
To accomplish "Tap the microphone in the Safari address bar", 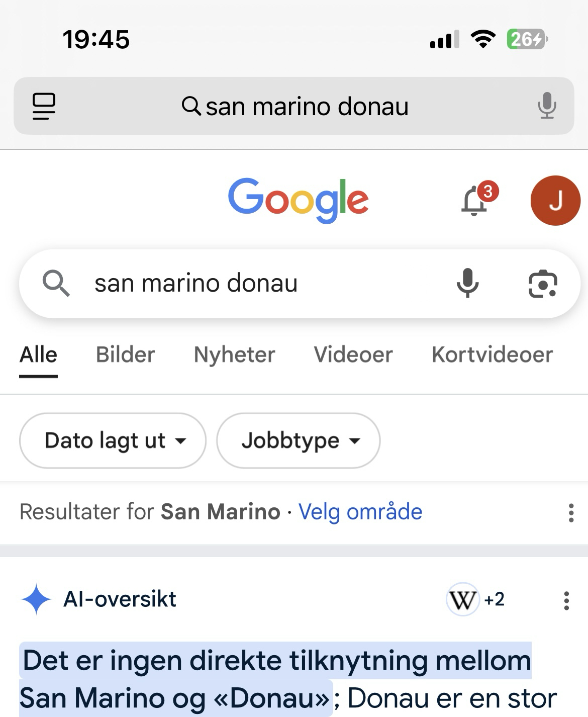I will (x=547, y=106).
